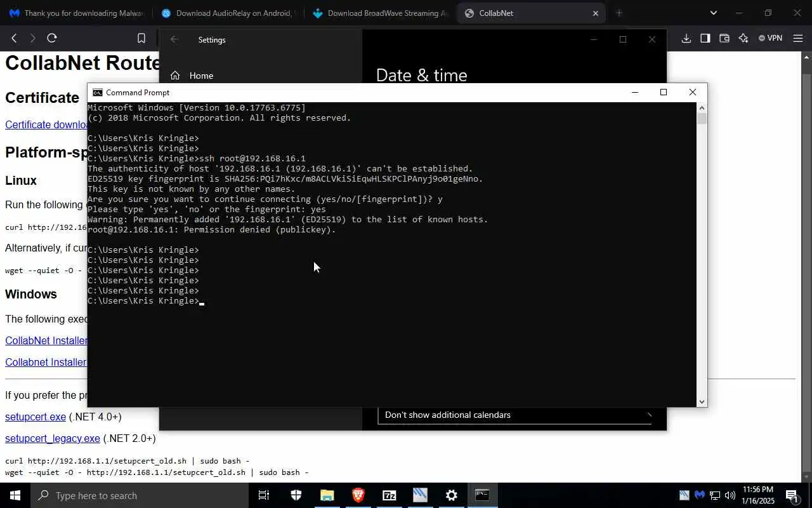Select Command Prompt taskbar icon
This screenshot has height=508, width=812.
pos(483,495)
